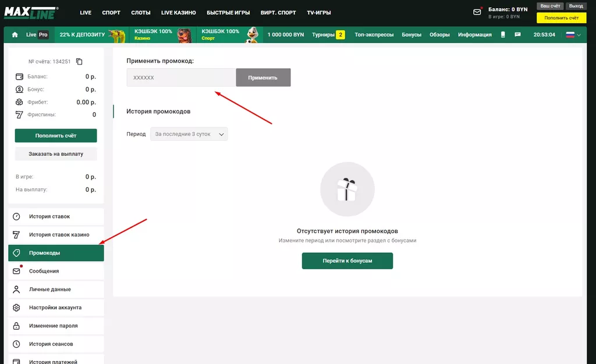Open the СЛОТЫ top menu item
This screenshot has height=364, width=596.
point(140,12)
